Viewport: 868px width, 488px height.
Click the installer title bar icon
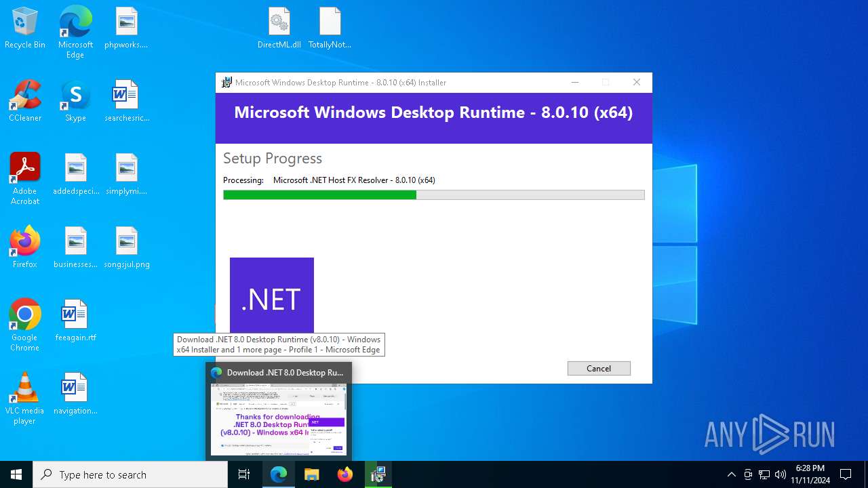[x=227, y=83]
